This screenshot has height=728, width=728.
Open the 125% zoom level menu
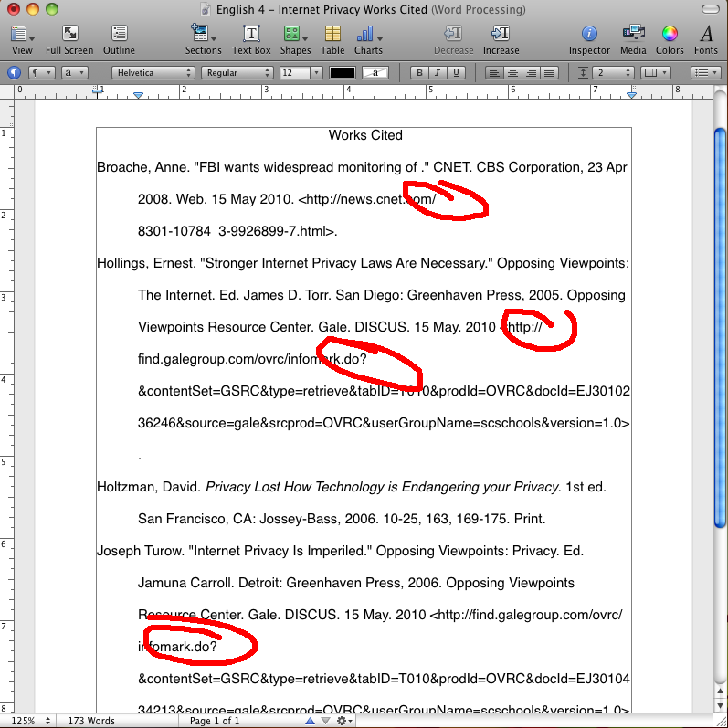(30, 721)
